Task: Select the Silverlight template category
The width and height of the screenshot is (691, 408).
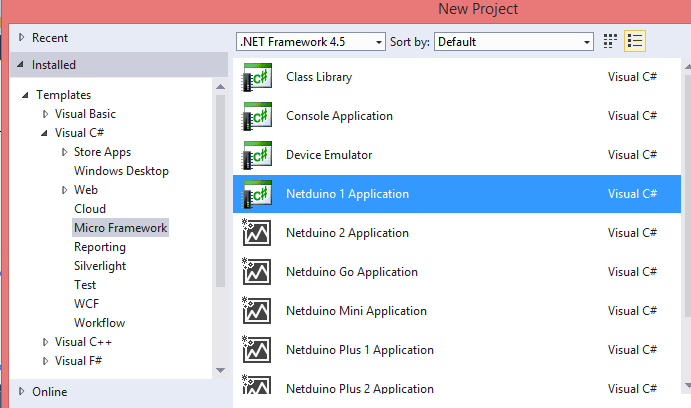Action: [x=100, y=266]
